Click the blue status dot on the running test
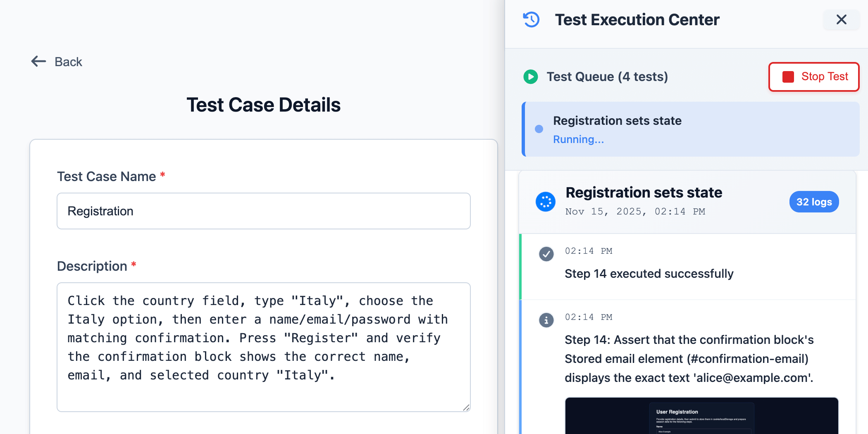The width and height of the screenshot is (868, 434). pyautogui.click(x=539, y=129)
